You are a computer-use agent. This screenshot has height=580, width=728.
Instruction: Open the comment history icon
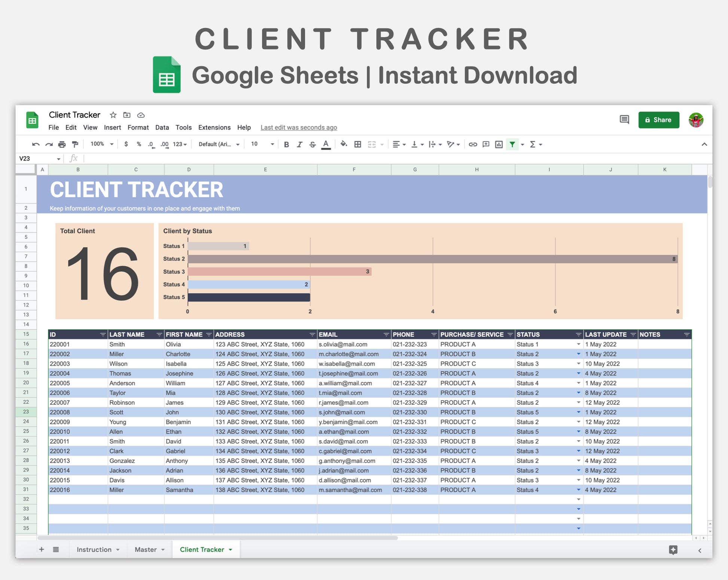624,120
